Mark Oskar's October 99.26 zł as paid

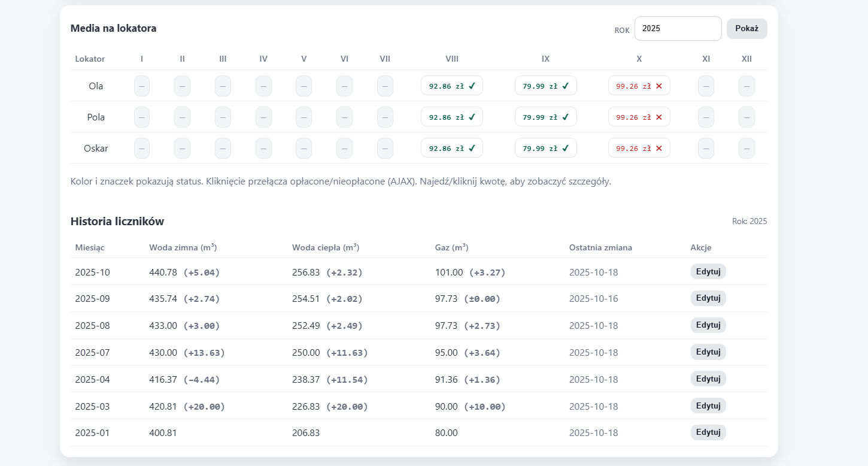[639, 148]
